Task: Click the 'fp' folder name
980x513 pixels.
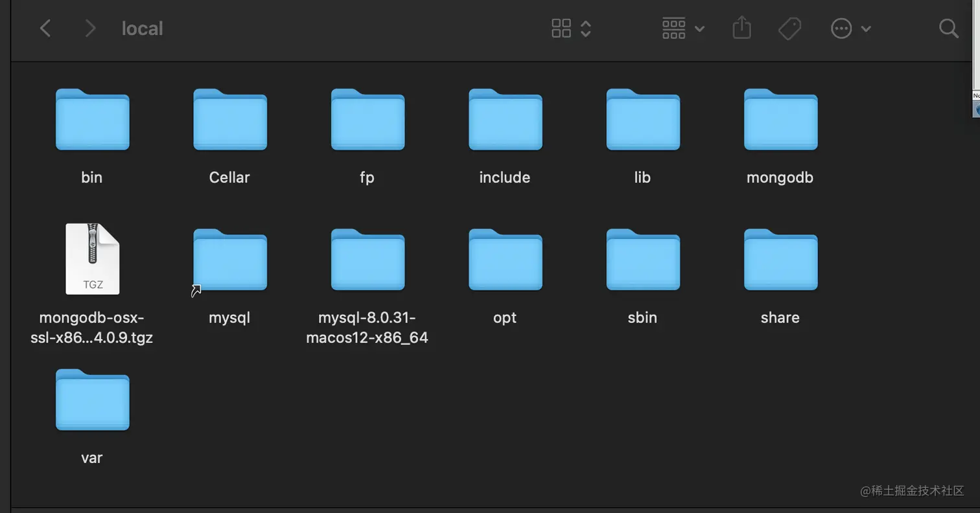Action: [367, 178]
